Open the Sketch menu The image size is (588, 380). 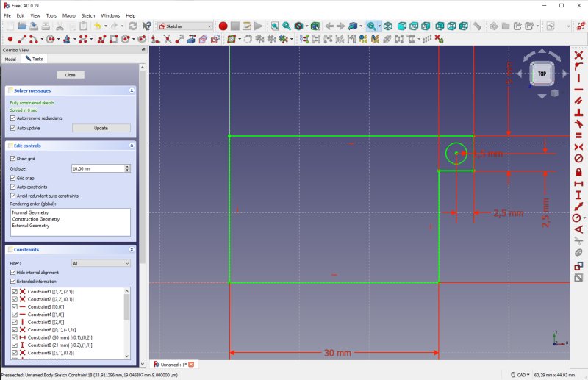(x=88, y=15)
